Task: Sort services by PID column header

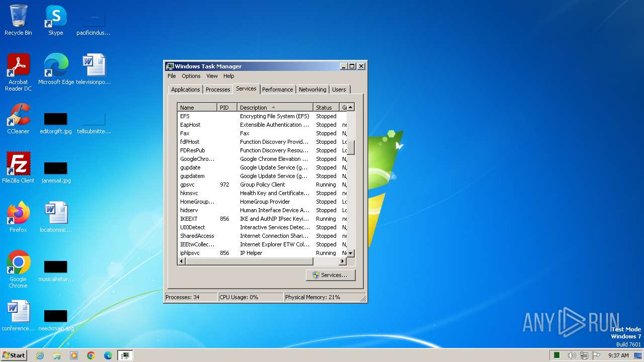Action: click(x=227, y=108)
